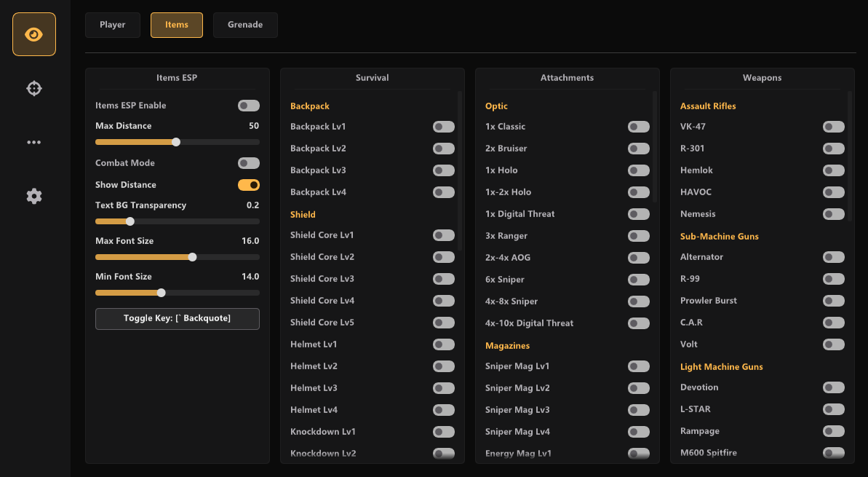Enable 6x Sniper optic toggle
This screenshot has width=868, height=477.
638,280
